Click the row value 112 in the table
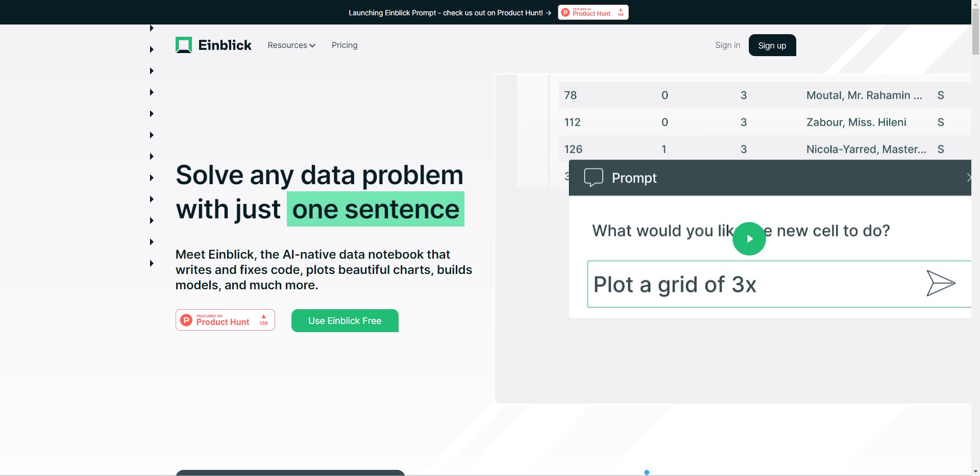 tap(572, 122)
